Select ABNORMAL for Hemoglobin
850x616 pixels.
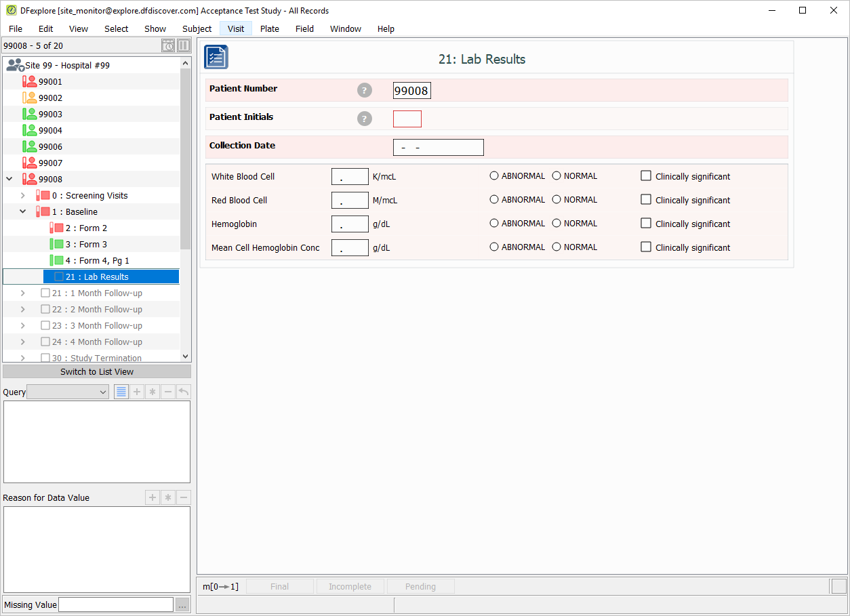tap(494, 223)
